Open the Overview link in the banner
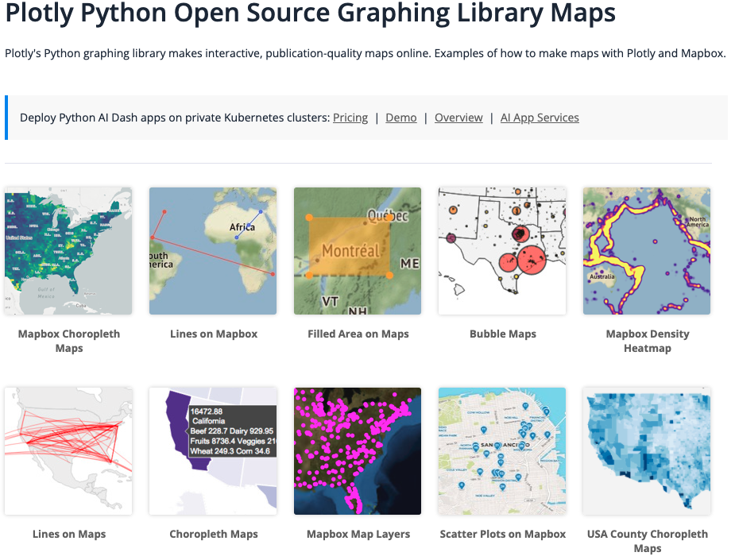Image resolution: width=735 pixels, height=560 pixels. 458,118
